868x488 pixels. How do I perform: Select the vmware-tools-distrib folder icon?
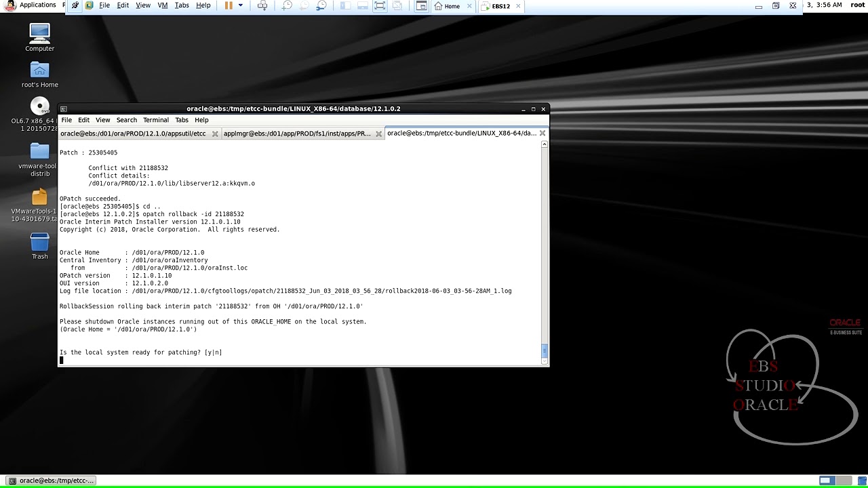click(40, 159)
